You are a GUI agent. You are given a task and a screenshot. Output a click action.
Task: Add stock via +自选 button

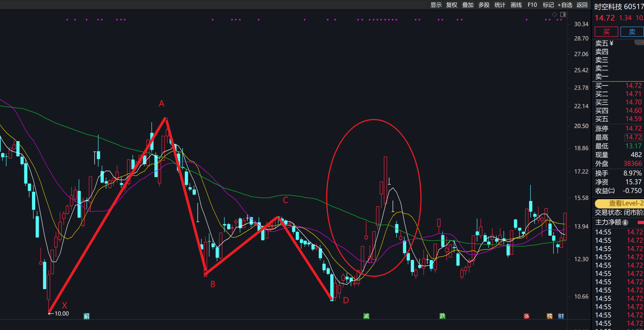pos(565,5)
